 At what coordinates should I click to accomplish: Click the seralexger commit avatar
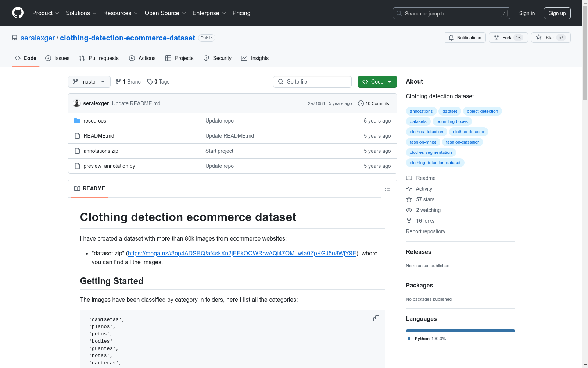click(77, 103)
